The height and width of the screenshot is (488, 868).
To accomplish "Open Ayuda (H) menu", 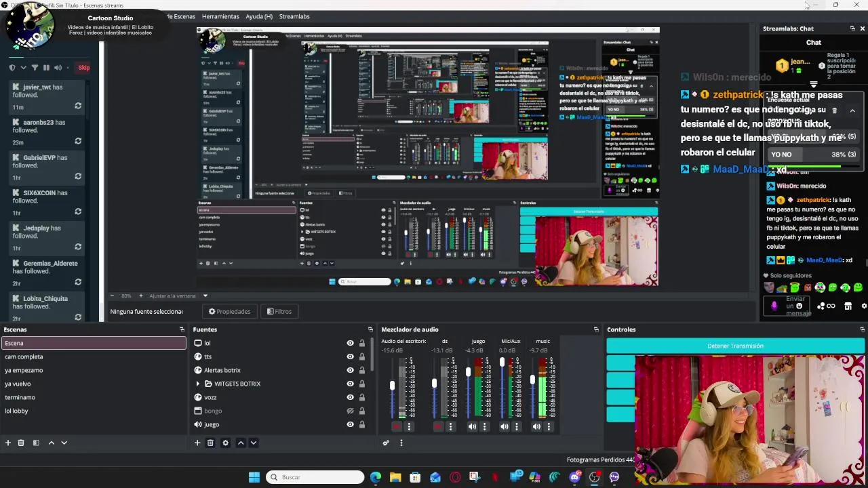I will click(259, 16).
